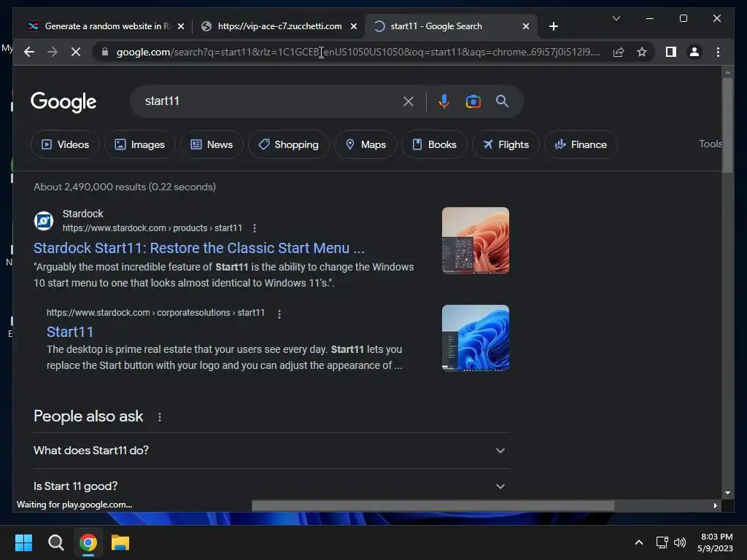Click the network tray icon
This screenshot has width=747, height=560.
662,542
